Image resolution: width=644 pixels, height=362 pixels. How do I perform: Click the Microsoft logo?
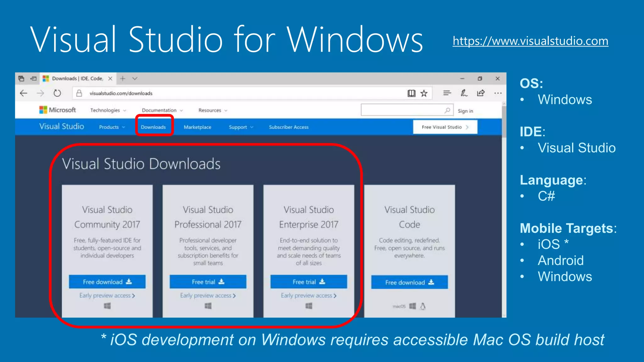(x=58, y=110)
